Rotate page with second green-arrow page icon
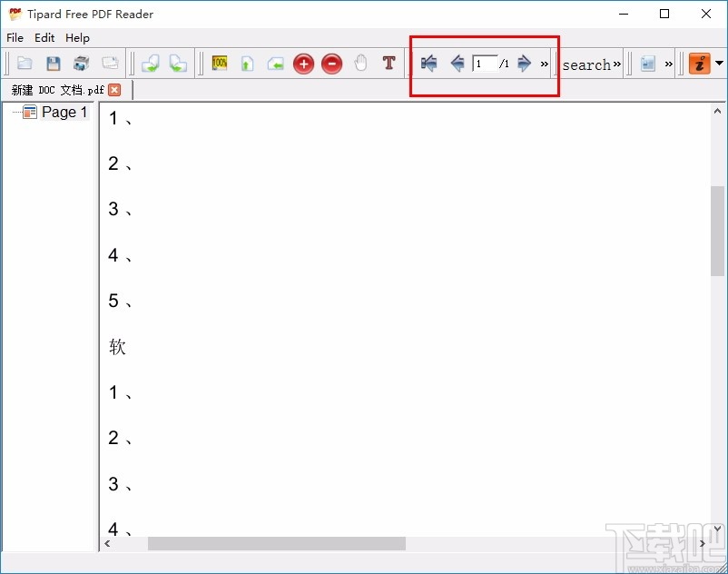This screenshot has height=574, width=728. [x=178, y=64]
